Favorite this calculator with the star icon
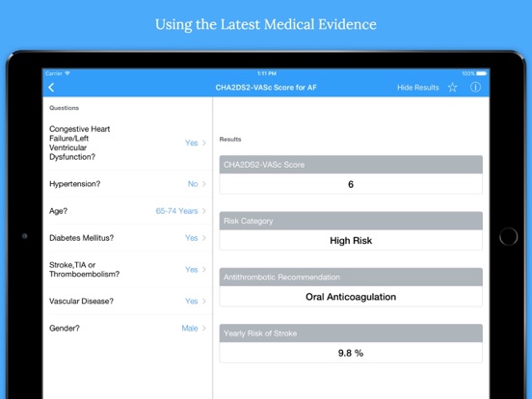Image resolution: width=532 pixels, height=399 pixels. (452, 88)
